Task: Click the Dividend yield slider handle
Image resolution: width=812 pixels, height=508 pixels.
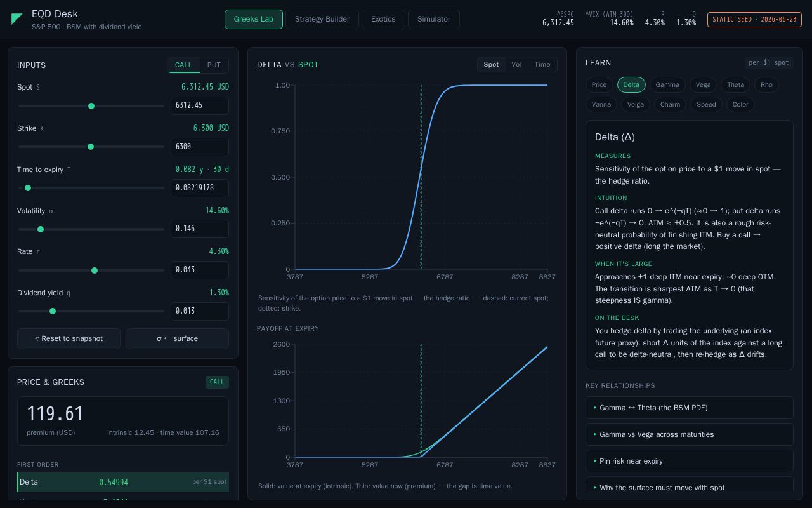Action: pyautogui.click(x=53, y=311)
